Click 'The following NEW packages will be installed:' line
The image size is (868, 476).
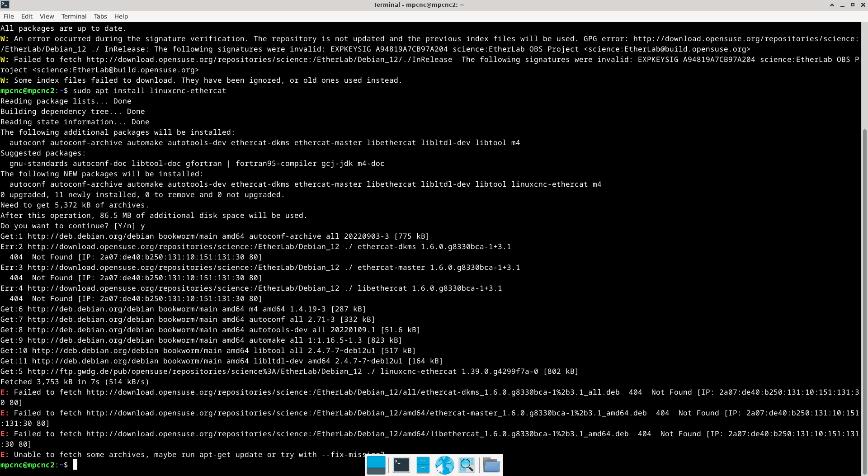pos(102,174)
